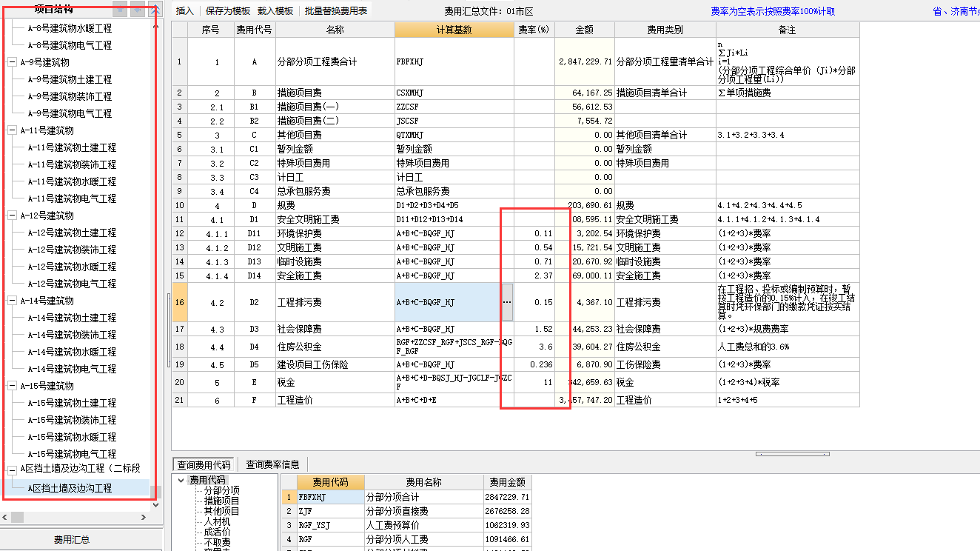This screenshot has width=980, height=551.
Task: Select A-8号建筑物水暖工程 in the tree
Action: [70, 28]
